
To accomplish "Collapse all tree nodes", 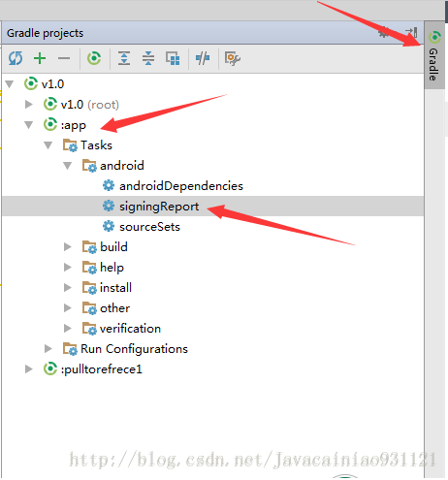I will (148, 58).
